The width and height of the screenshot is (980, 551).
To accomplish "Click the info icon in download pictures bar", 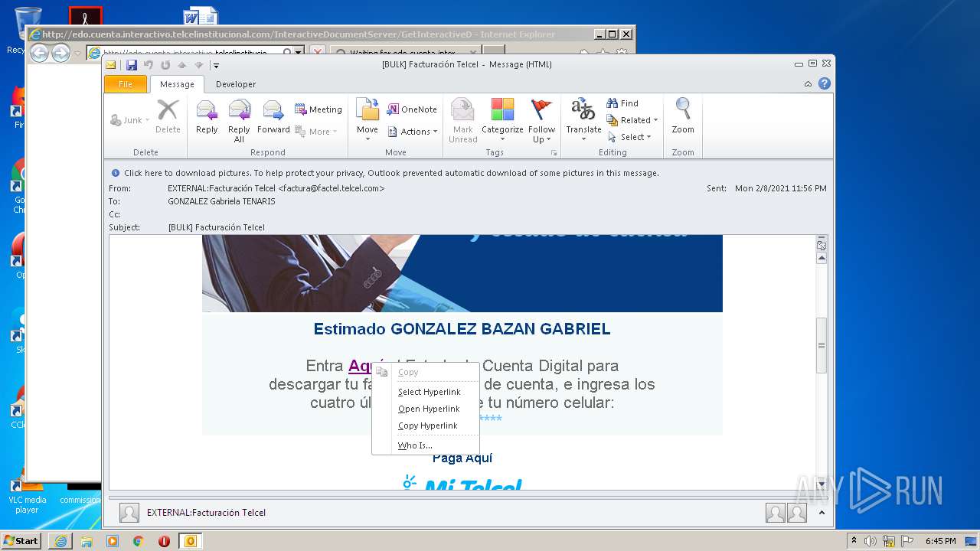I will pyautogui.click(x=116, y=173).
